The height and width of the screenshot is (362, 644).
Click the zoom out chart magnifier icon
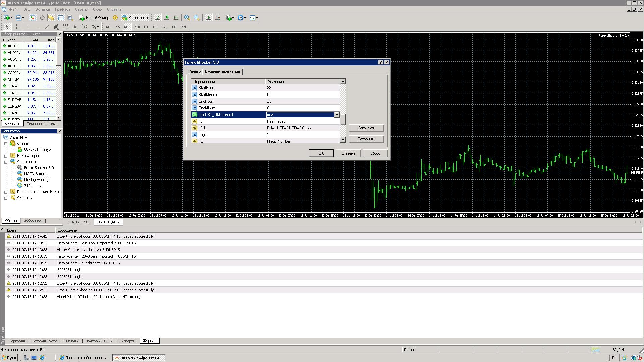[x=197, y=18]
